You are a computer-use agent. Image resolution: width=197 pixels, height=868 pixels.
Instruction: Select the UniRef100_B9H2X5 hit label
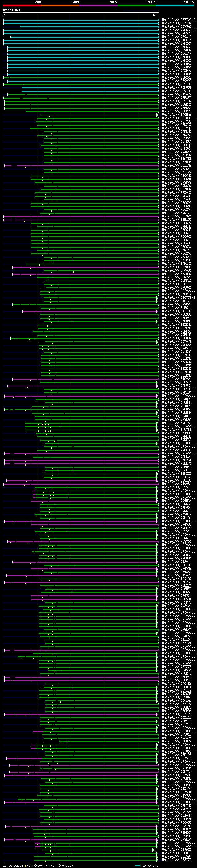tap(176, 264)
